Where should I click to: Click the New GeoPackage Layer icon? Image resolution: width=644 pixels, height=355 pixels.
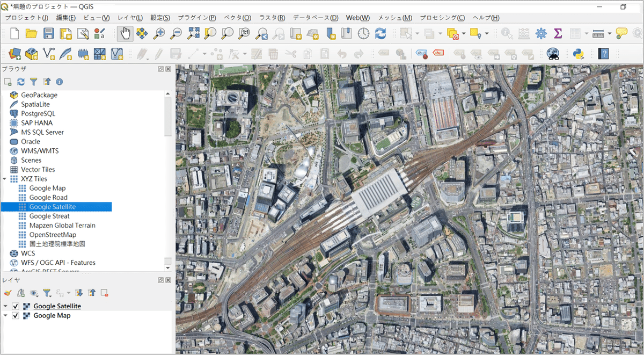32,53
